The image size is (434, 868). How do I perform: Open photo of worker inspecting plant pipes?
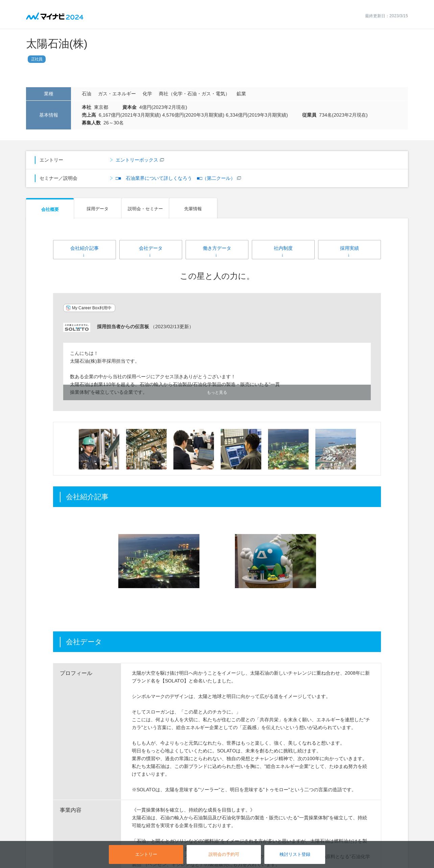146,449
